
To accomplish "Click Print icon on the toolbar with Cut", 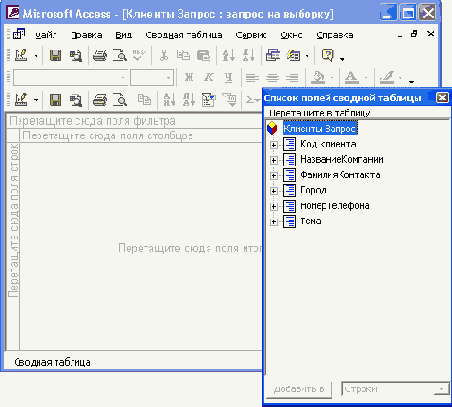I will (x=100, y=55).
